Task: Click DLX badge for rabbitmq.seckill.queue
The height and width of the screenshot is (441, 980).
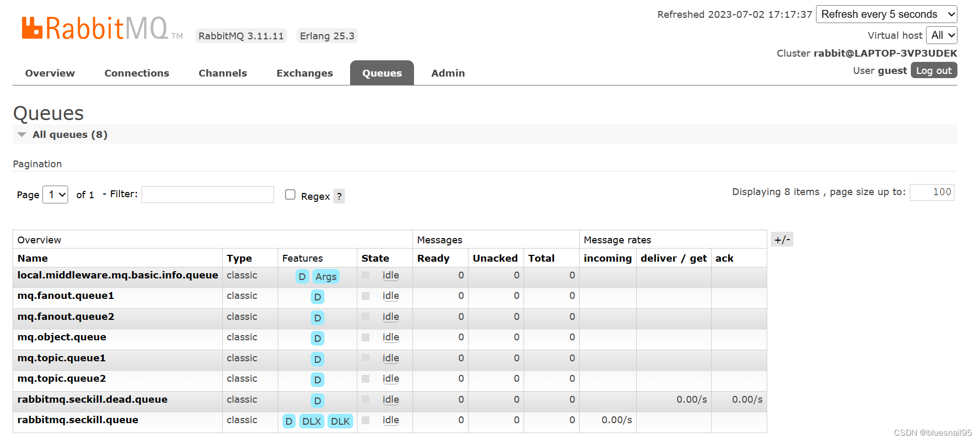Action: coord(311,421)
